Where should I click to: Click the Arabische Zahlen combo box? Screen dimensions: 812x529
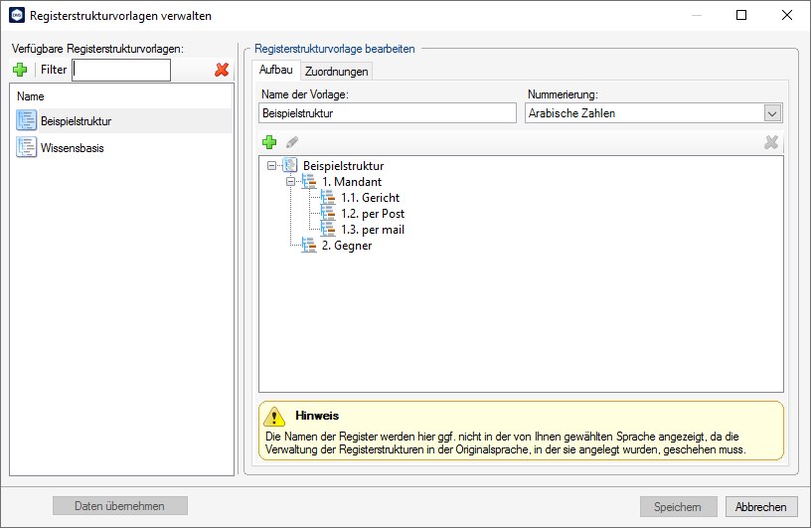tap(654, 113)
